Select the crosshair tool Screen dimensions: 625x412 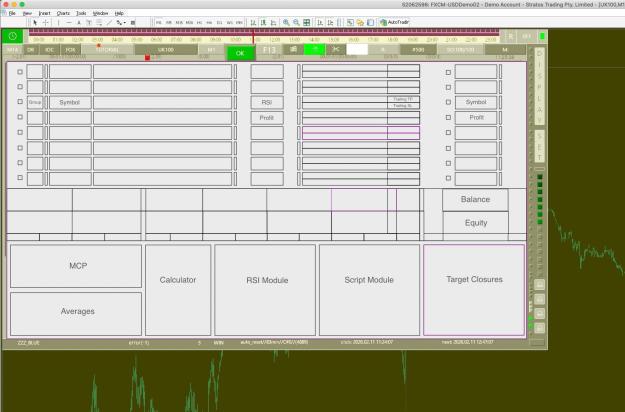click(x=45, y=23)
